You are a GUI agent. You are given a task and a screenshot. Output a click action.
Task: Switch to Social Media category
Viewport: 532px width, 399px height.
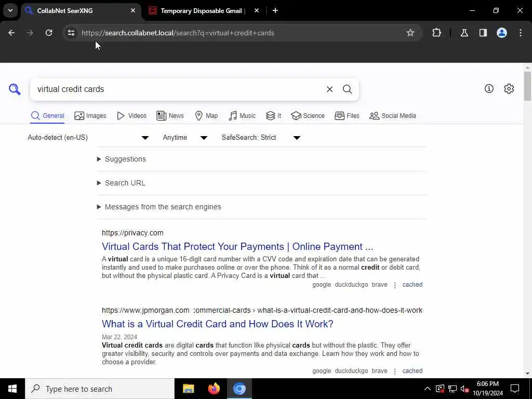coord(393,116)
